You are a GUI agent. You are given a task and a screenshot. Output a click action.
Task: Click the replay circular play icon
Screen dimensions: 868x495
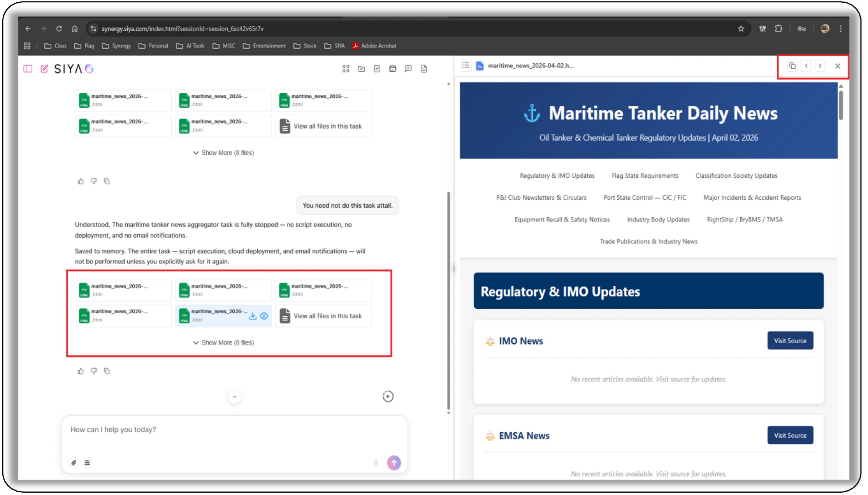click(388, 396)
